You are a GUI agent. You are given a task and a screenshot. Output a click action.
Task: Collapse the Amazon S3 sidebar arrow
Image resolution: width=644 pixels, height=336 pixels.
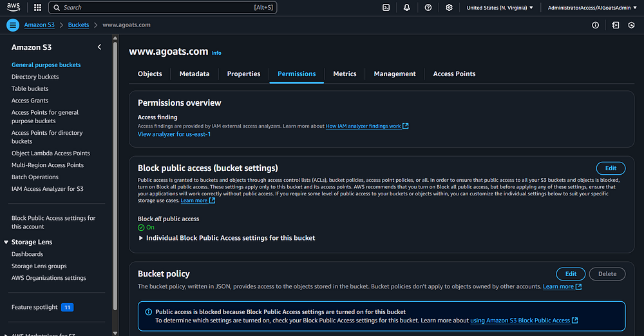pos(99,47)
